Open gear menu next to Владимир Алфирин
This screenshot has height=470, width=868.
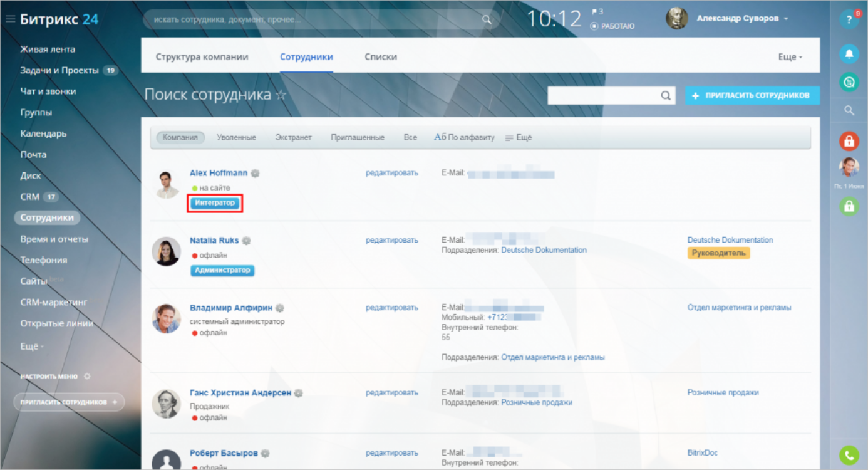coord(280,308)
